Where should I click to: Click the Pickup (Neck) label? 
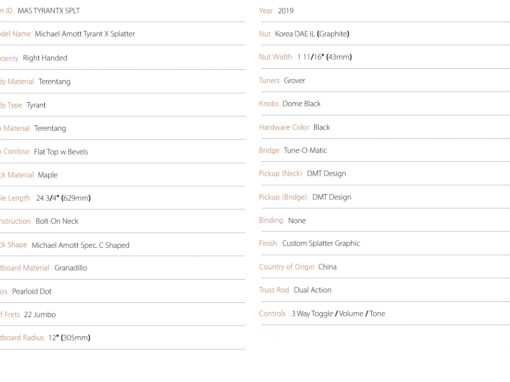tap(280, 173)
